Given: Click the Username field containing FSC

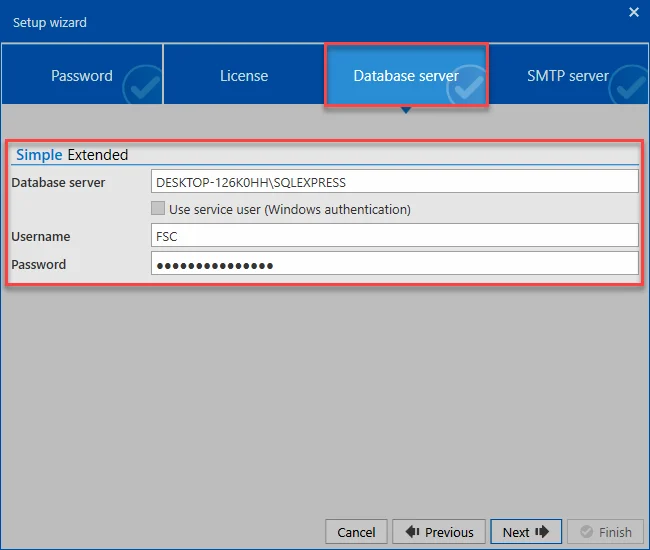Looking at the screenshot, I should click(x=395, y=235).
